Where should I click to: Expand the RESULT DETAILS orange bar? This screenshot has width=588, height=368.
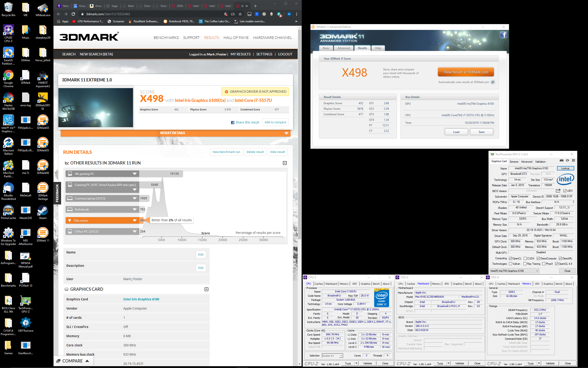pos(175,133)
